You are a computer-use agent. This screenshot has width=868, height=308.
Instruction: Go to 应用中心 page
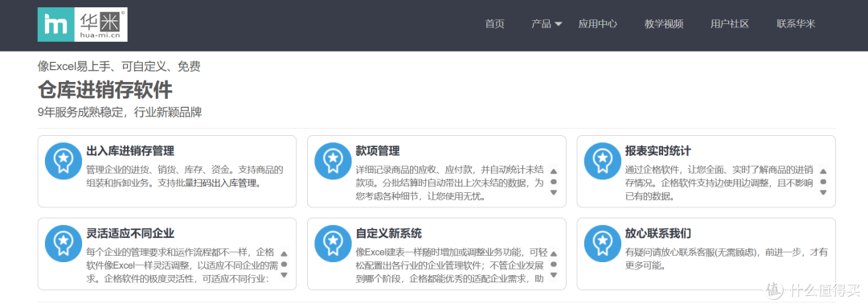(597, 24)
